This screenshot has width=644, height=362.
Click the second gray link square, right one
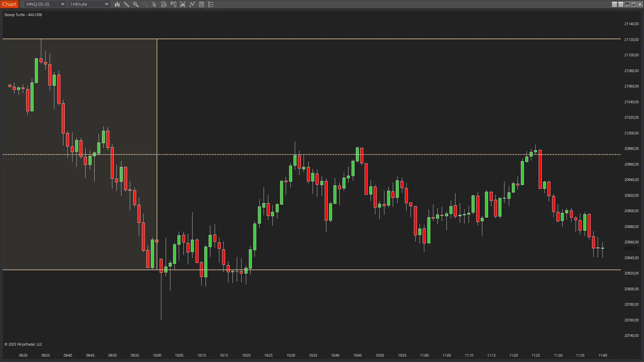(621, 4)
